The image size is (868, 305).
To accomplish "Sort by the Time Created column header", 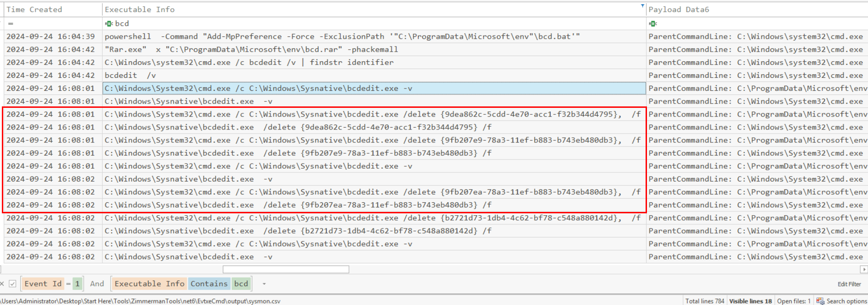I will 52,10.
